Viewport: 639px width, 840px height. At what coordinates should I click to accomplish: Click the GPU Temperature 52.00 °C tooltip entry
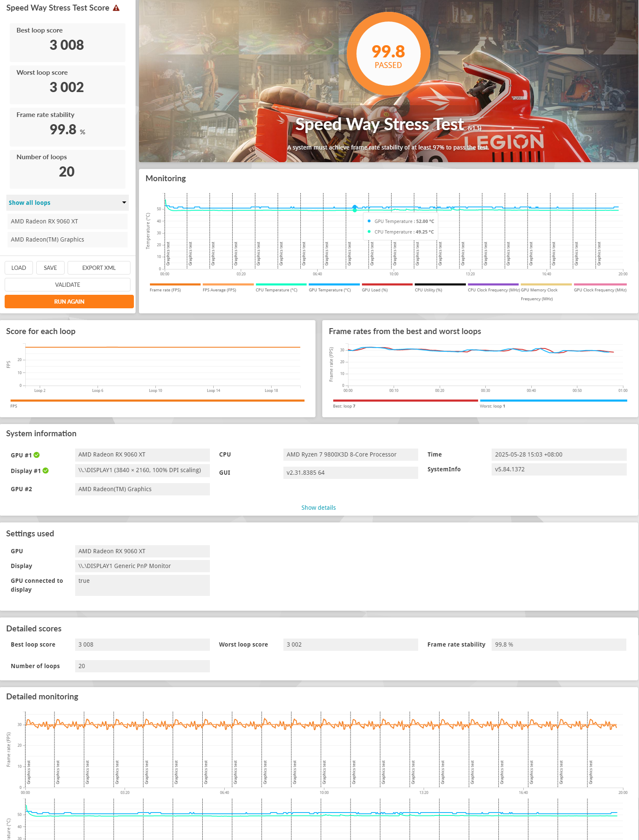coord(400,221)
